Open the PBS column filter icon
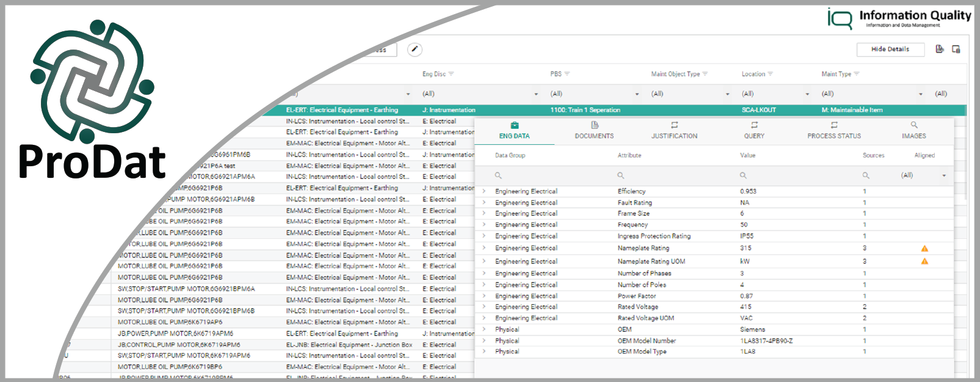The width and height of the screenshot is (980, 382). (567, 74)
